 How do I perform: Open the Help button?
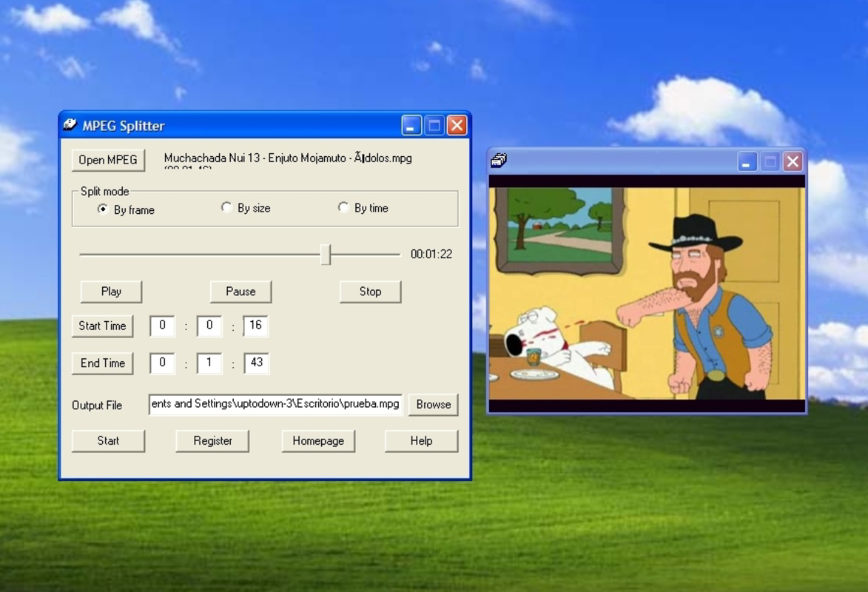tap(421, 441)
